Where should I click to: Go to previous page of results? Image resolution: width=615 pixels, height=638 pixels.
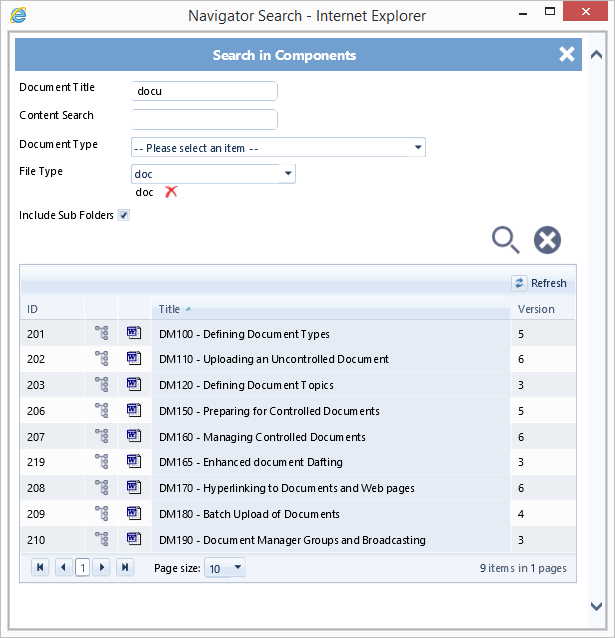63,567
